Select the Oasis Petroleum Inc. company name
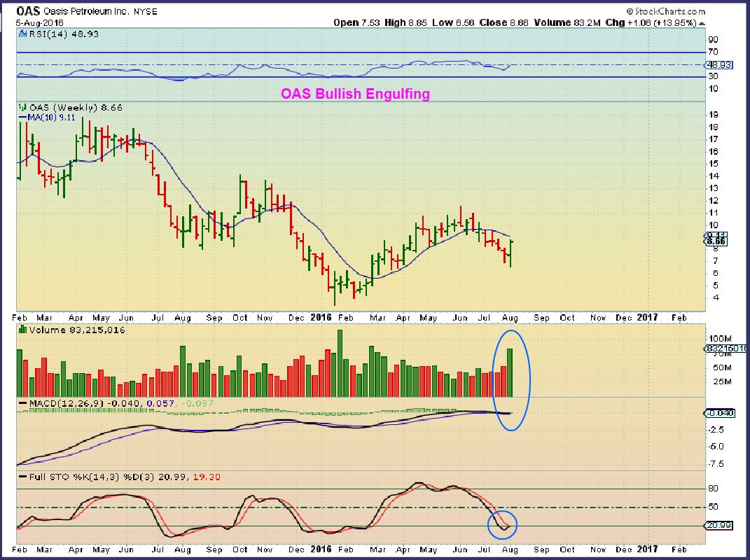Screen dimensions: 750x560 [x=86, y=11]
